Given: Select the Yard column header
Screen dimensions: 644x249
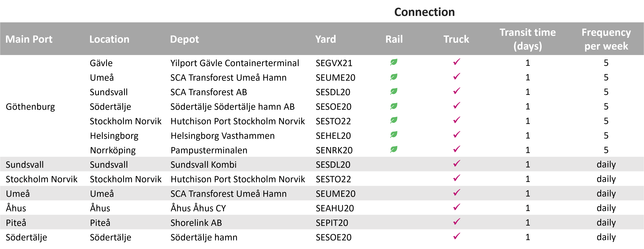Looking at the screenshot, I should [x=325, y=39].
